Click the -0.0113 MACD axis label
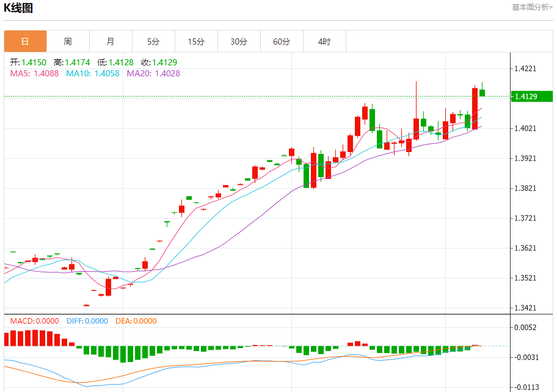This screenshot has height=392, width=557. point(525,387)
